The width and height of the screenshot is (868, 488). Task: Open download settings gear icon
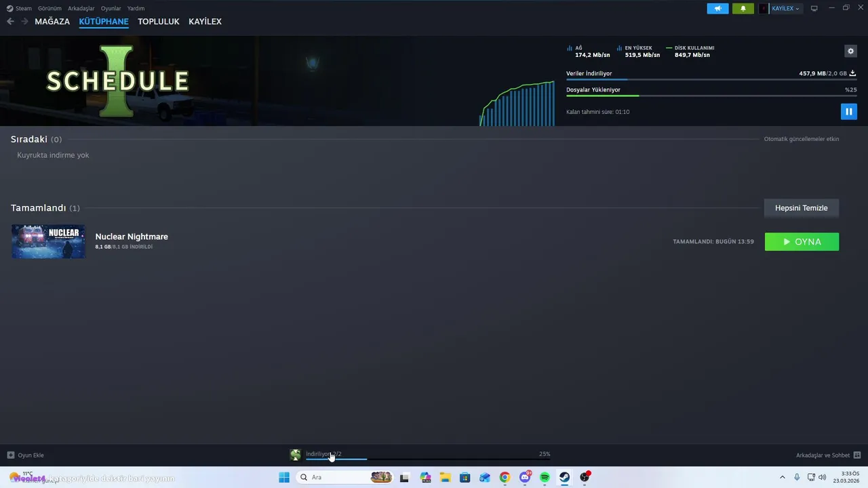[x=850, y=51]
